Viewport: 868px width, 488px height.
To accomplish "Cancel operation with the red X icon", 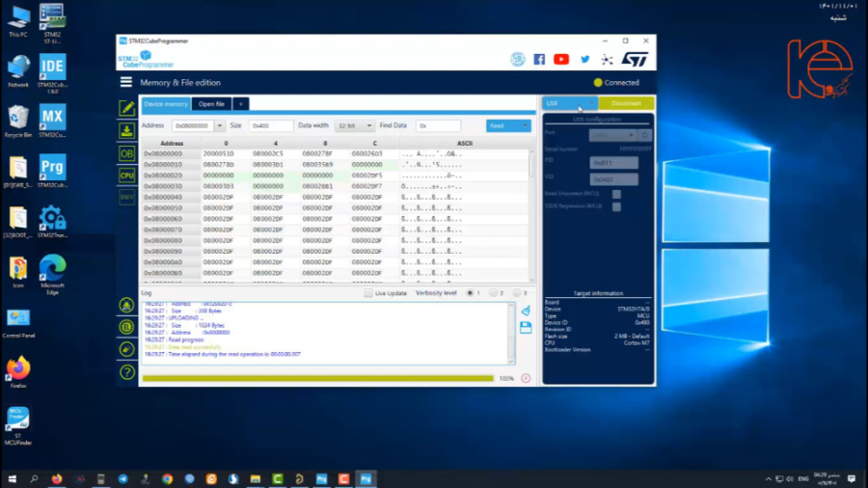I will click(526, 378).
